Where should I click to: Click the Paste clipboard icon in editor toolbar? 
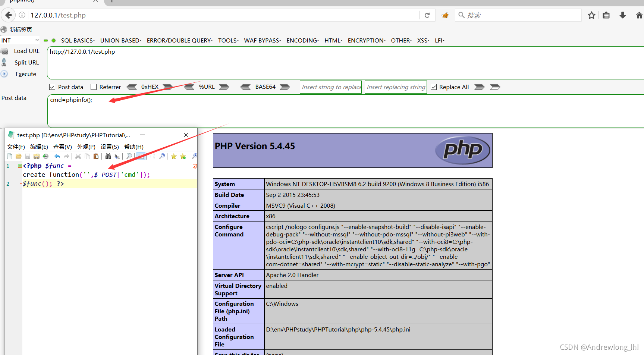[96, 156]
